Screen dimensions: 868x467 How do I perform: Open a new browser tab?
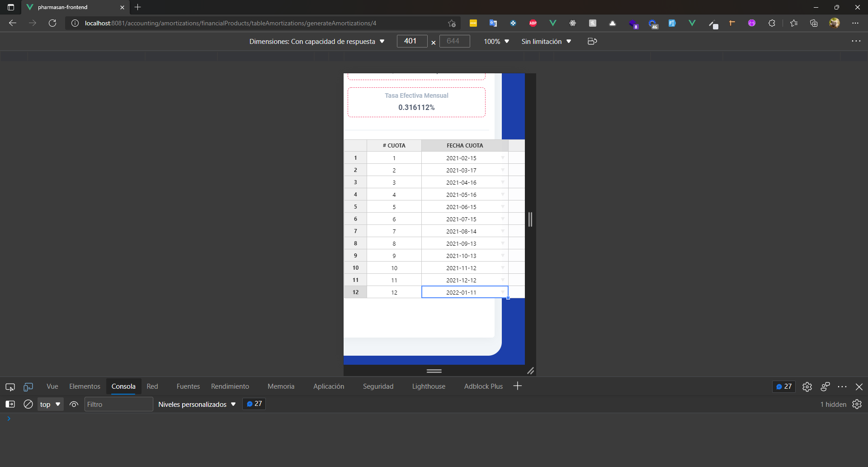pyautogui.click(x=138, y=7)
